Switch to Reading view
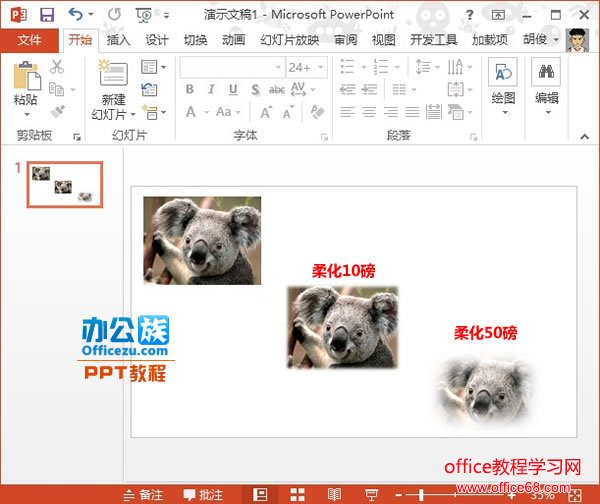The width and height of the screenshot is (600, 504). coord(334,494)
